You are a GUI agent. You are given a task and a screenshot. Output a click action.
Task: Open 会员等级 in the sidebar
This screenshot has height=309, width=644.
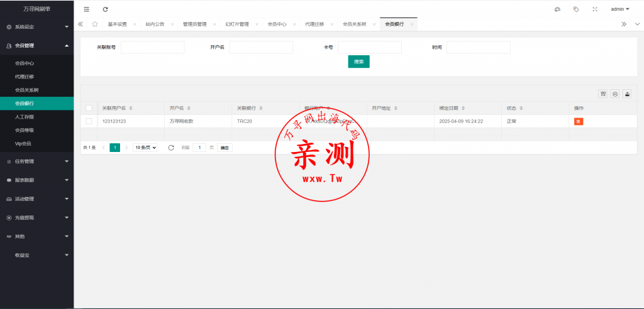click(x=37, y=130)
